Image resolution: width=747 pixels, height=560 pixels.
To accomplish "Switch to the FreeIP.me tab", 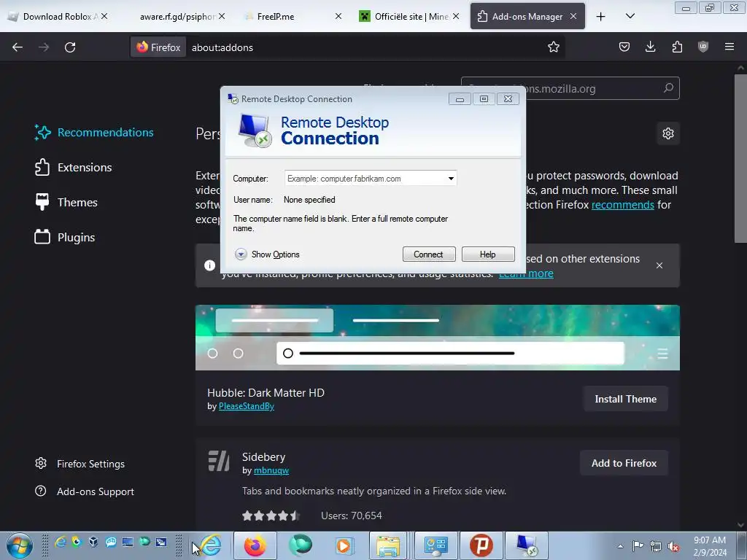I will tap(286, 17).
